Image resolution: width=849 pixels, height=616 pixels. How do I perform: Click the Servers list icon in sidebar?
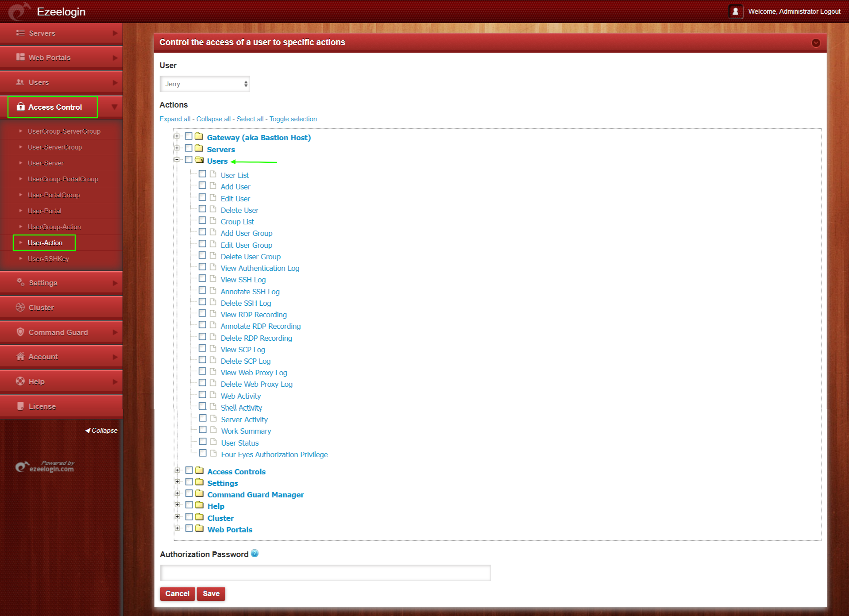(20, 33)
